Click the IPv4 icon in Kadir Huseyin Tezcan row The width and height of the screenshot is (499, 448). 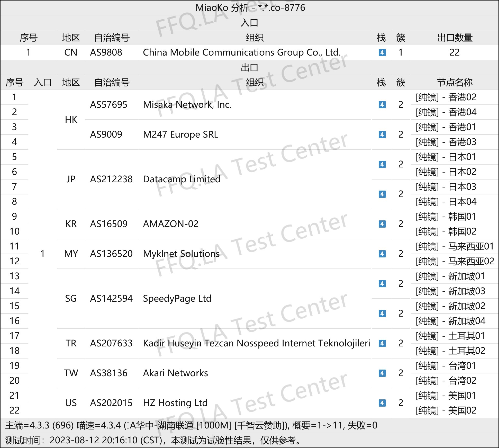(x=382, y=343)
